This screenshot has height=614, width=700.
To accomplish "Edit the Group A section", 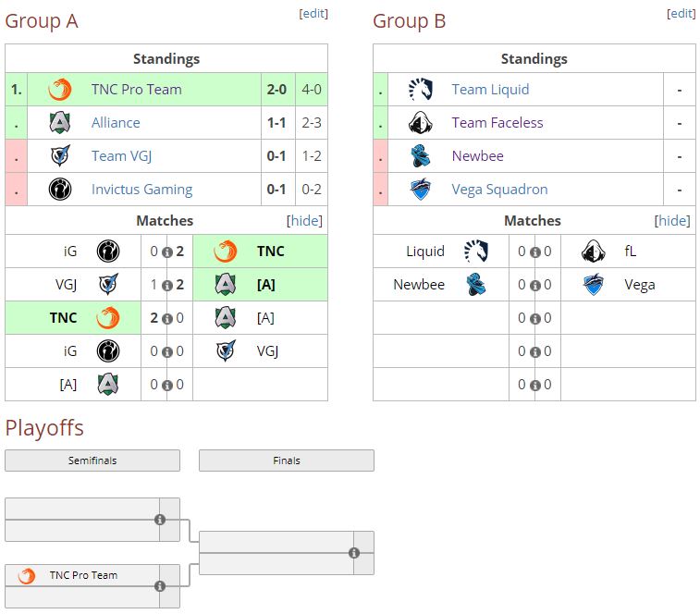I will (313, 14).
